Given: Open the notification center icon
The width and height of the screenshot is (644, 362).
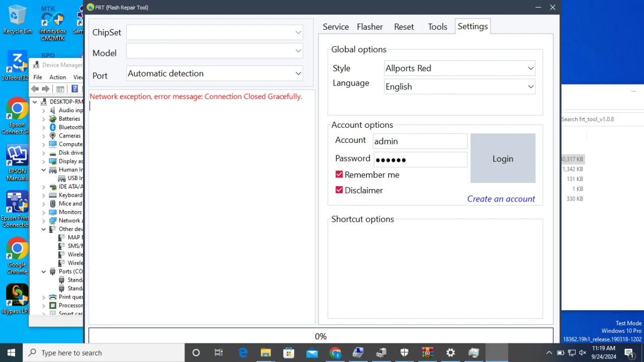Looking at the screenshot, I should pyautogui.click(x=629, y=352).
